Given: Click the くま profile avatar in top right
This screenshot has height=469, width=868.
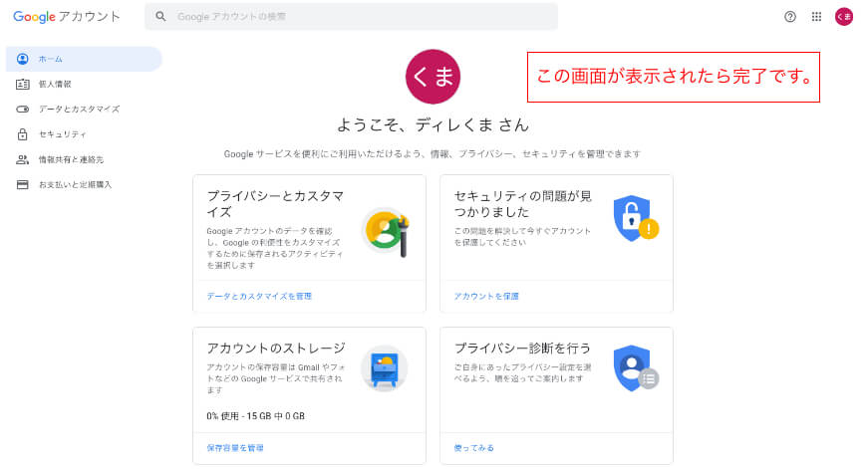Looking at the screenshot, I should 844,17.
